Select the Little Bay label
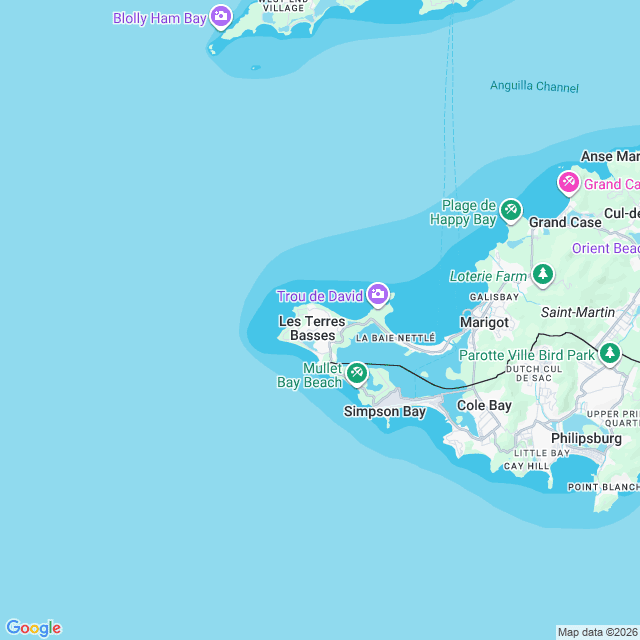Image resolution: width=640 pixels, height=640 pixels. click(542, 453)
